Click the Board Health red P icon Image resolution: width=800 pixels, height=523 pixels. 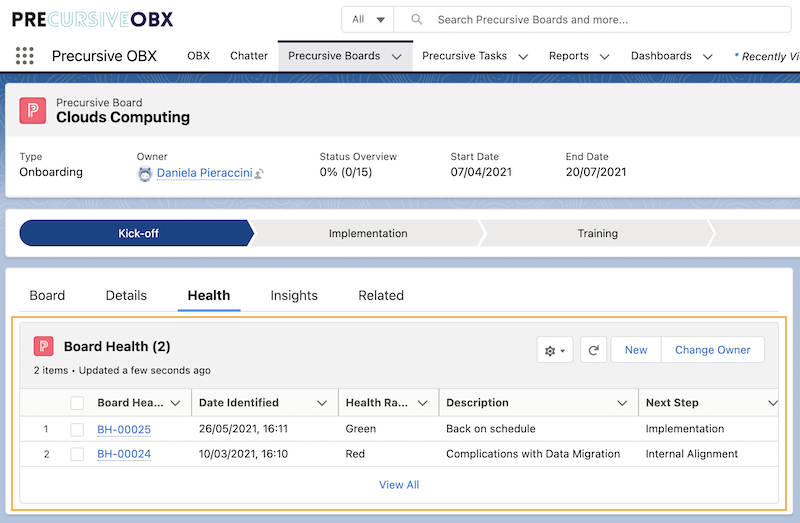point(44,346)
